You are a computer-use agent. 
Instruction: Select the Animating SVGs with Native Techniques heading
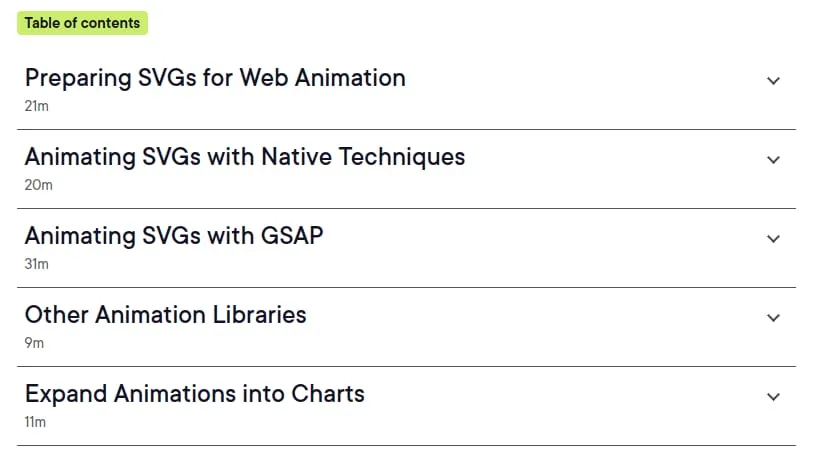tap(245, 157)
